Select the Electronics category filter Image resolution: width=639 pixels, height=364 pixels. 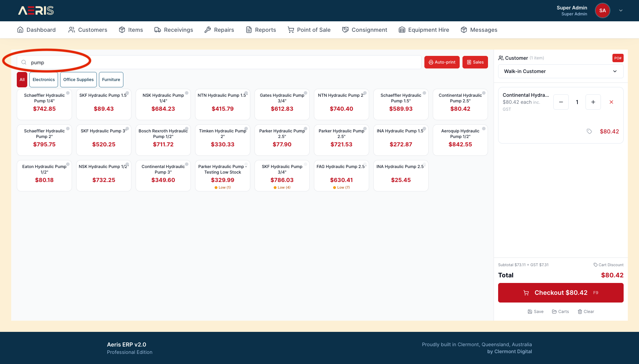(x=44, y=80)
